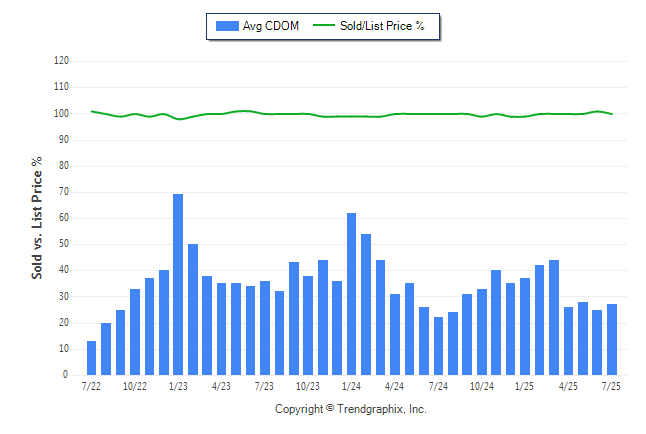
Task: Click the bar above the 10/22 label
Action: 135,332
